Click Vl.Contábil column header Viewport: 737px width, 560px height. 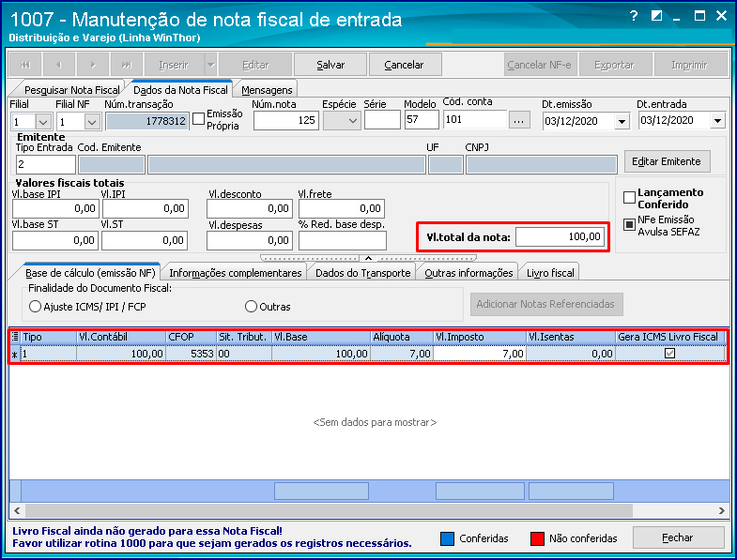coord(121,337)
